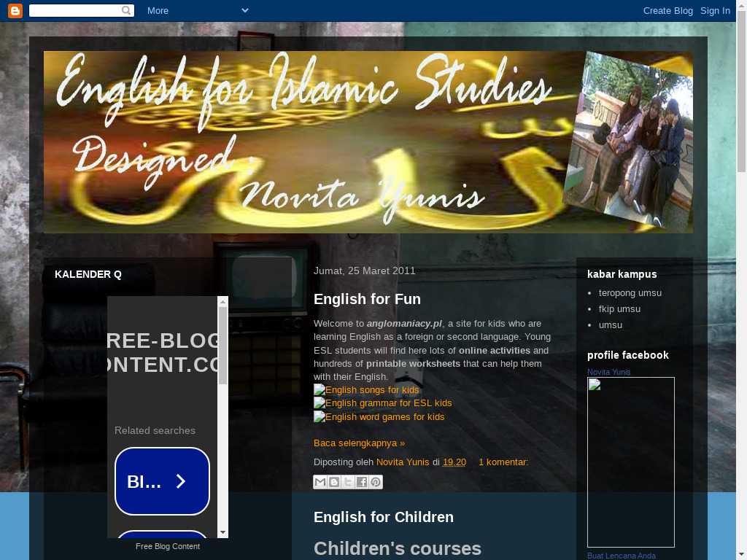Open the English grammar for ESL kids link

click(x=389, y=403)
